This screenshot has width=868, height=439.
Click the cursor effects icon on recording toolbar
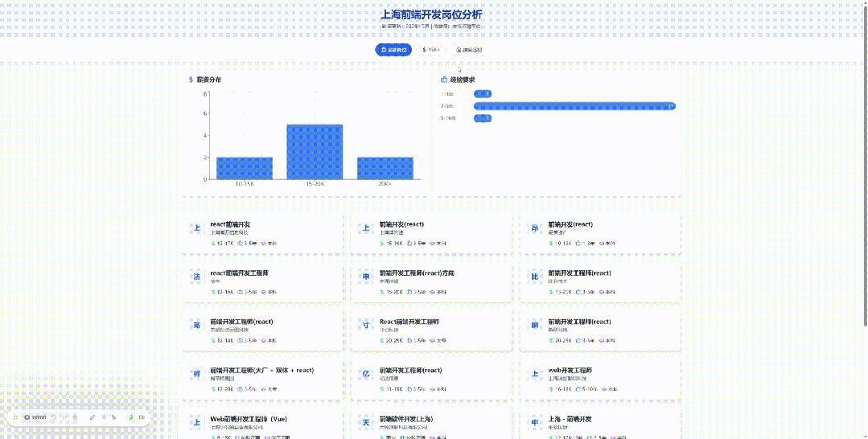(x=113, y=417)
